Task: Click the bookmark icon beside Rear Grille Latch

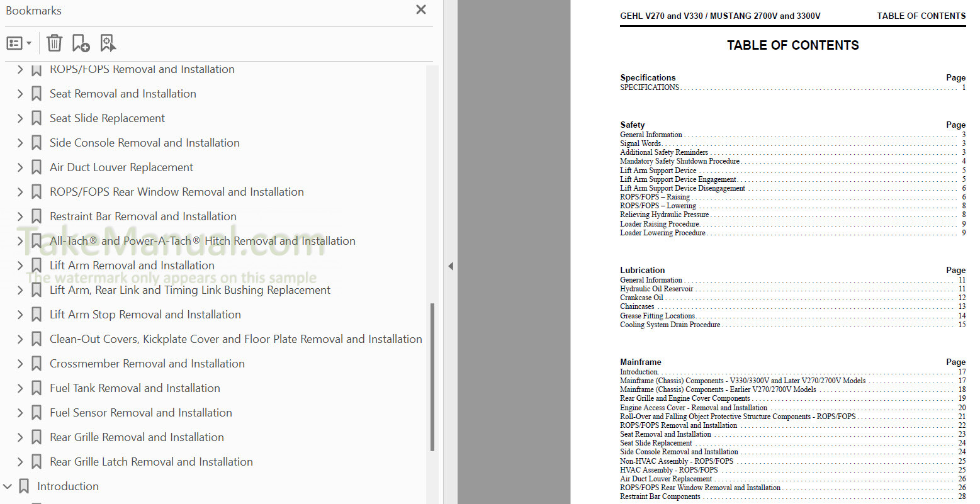Action: (37, 462)
